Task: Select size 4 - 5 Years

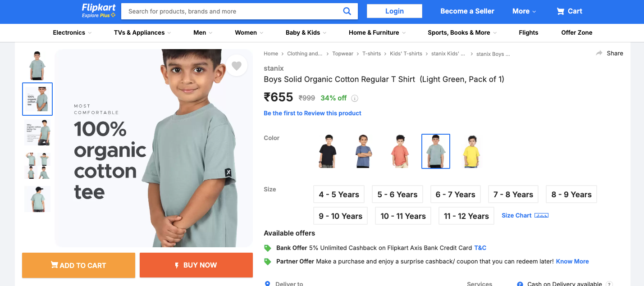Action: point(339,195)
